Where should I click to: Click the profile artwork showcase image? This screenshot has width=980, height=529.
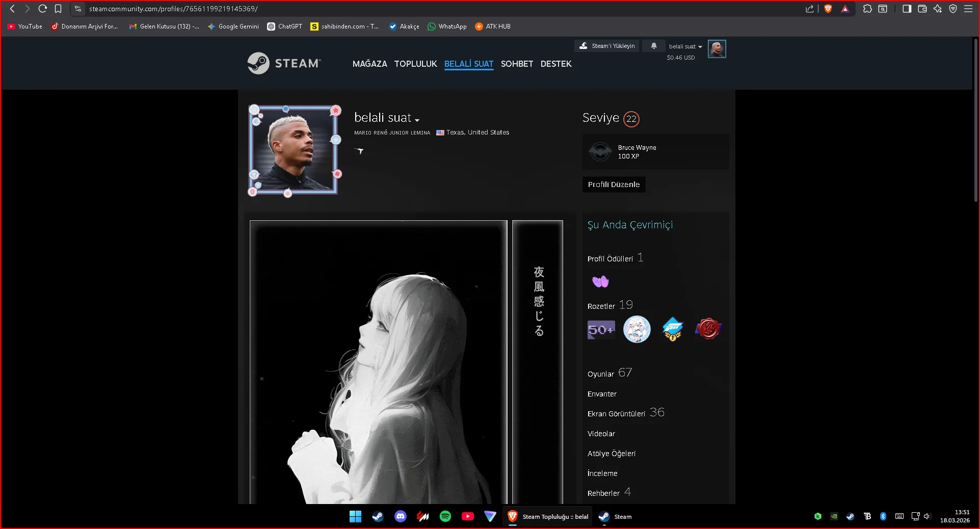[378, 362]
